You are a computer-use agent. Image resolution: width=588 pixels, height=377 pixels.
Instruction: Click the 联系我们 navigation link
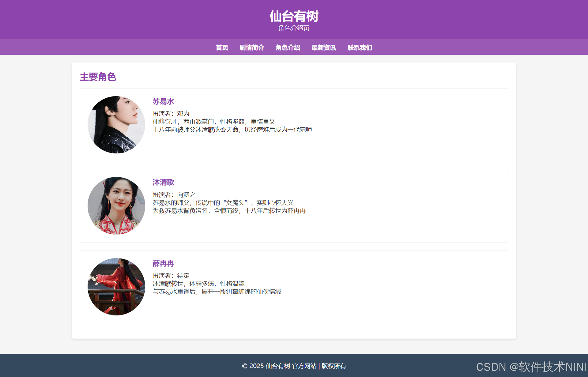click(x=360, y=47)
